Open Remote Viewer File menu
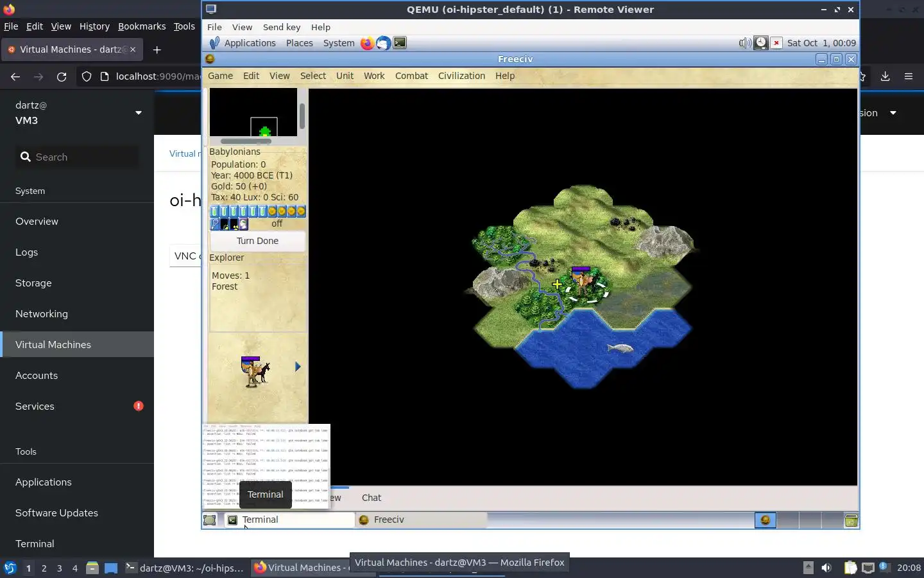This screenshot has width=924, height=578. tap(214, 27)
